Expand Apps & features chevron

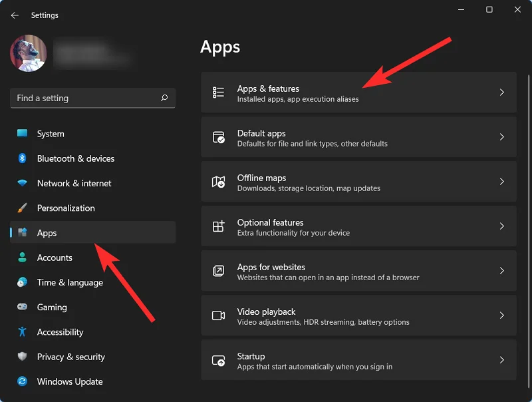click(502, 93)
